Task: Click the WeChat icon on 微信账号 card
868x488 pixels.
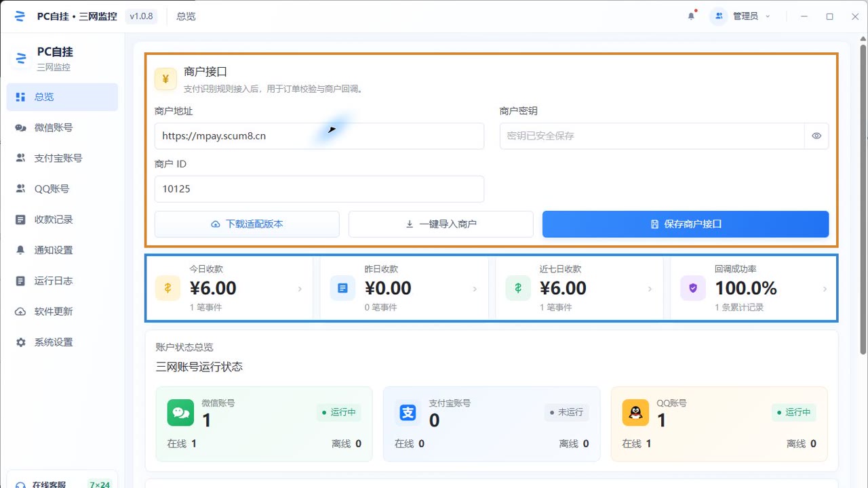Action: tap(180, 413)
